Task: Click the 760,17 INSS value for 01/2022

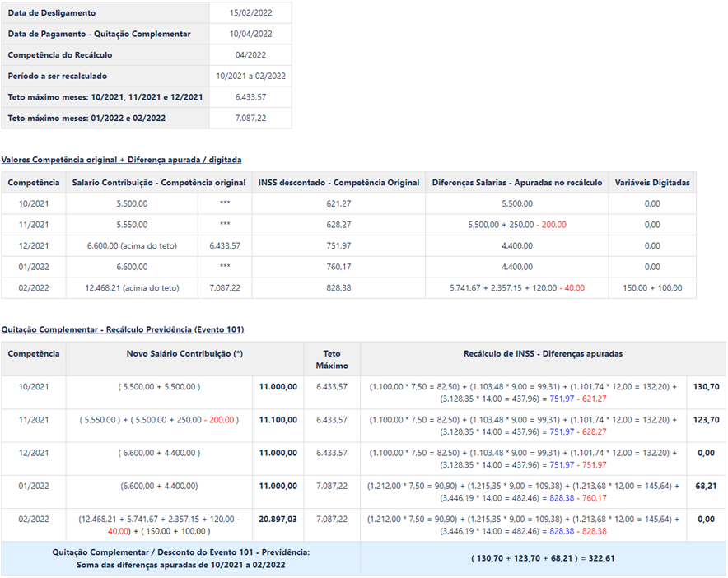Action: click(338, 267)
